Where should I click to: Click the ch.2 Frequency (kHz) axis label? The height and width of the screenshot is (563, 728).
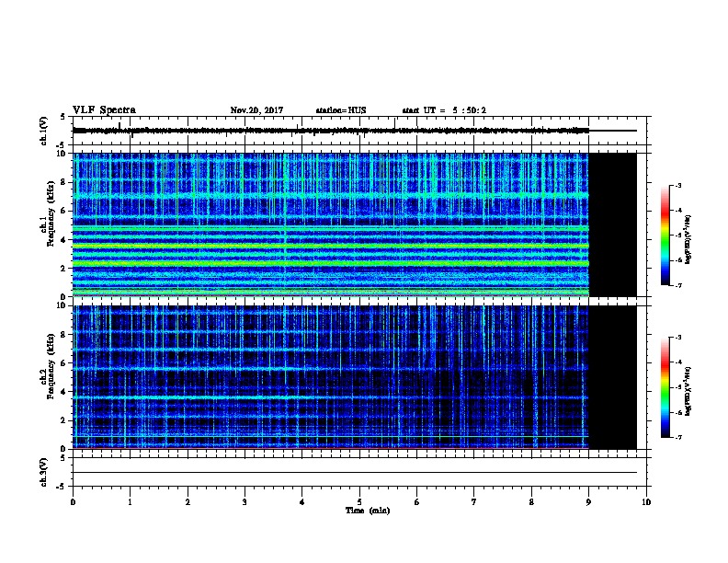48,366
